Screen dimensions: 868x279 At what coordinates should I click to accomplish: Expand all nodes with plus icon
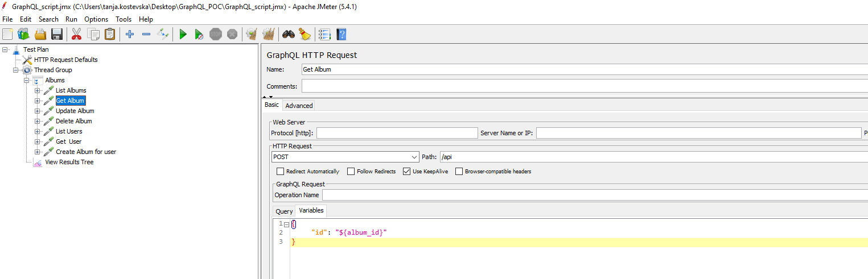pyautogui.click(x=130, y=34)
